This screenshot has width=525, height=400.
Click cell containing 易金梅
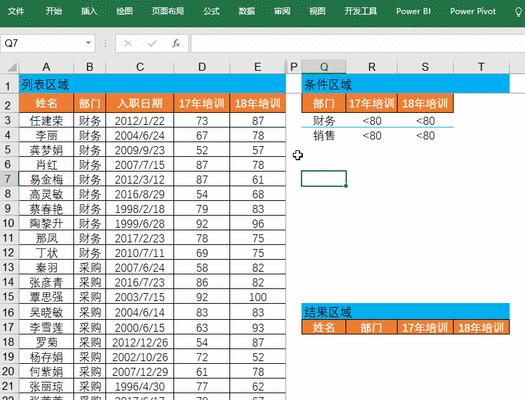pos(46,179)
